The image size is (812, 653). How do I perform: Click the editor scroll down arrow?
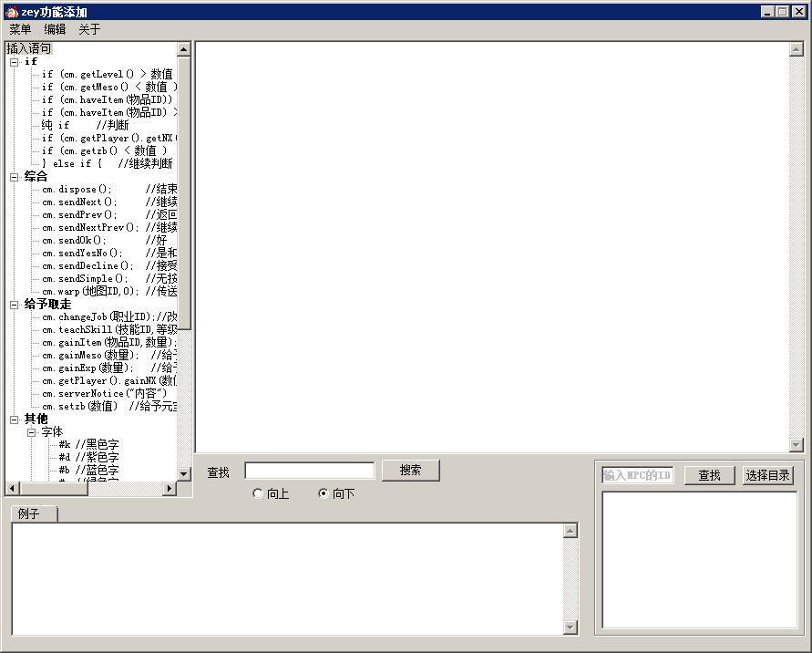pos(797,445)
